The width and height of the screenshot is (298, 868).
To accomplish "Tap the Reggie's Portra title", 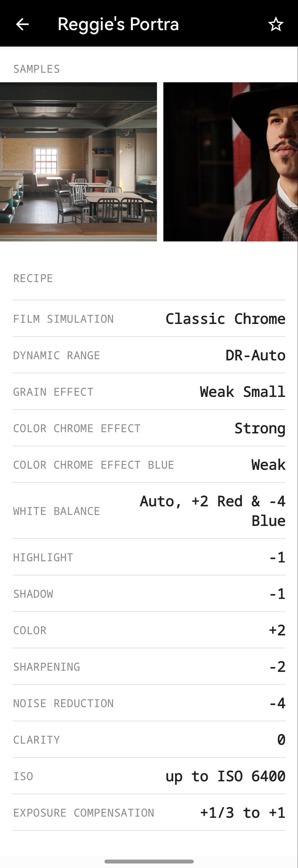I will (118, 24).
